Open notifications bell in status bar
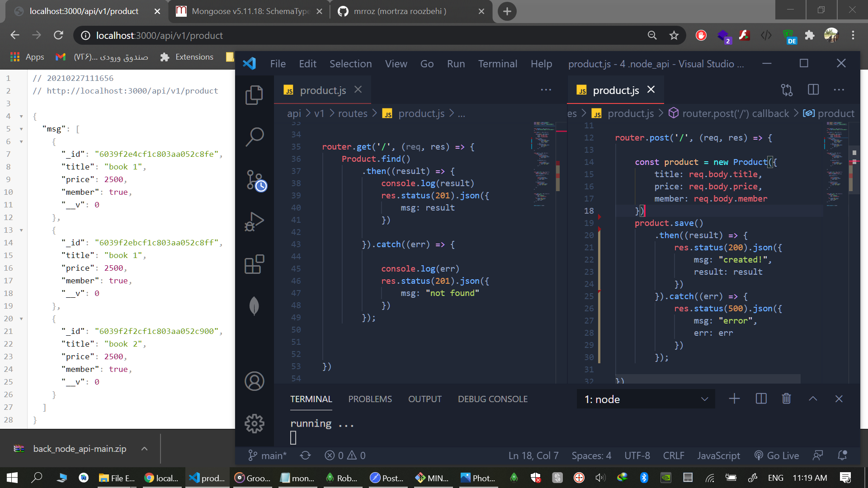This screenshot has height=488, width=868. tap(842, 455)
